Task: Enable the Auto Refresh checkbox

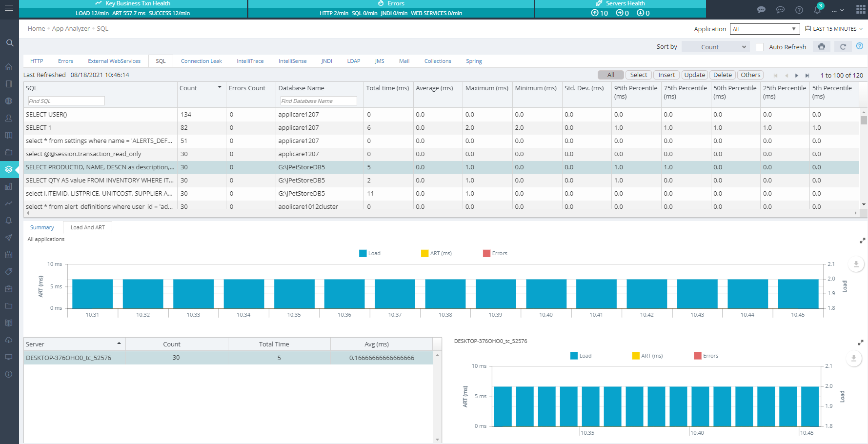Action: 760,47
